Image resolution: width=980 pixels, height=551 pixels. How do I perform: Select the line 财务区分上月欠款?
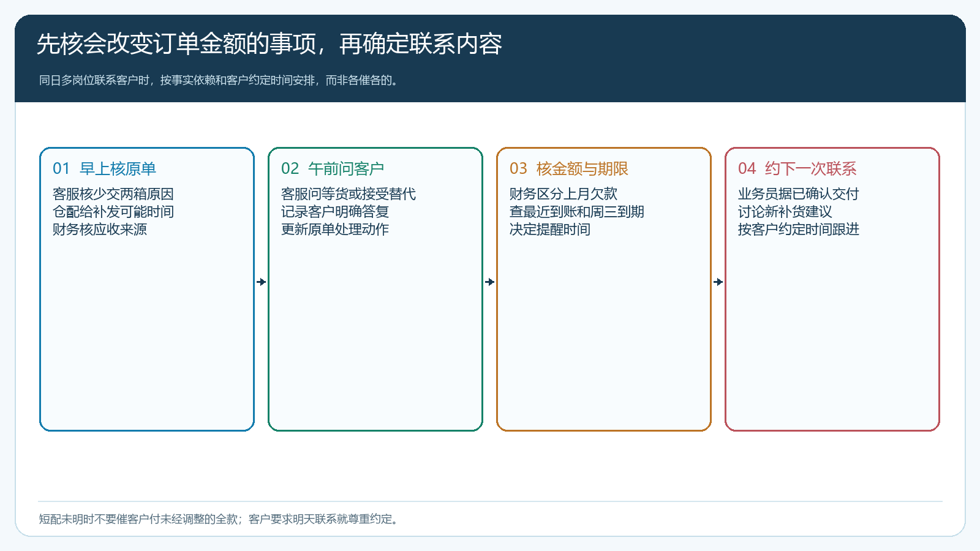pos(563,194)
